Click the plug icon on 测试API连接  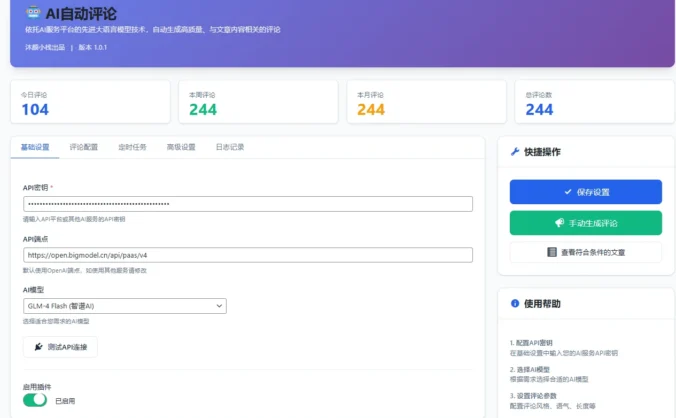point(39,347)
